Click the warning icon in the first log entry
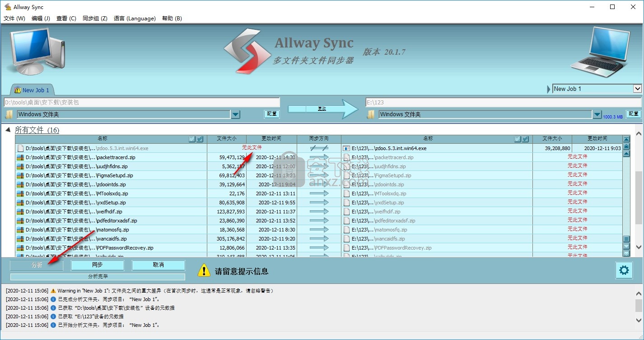This screenshot has height=340, width=644. point(53,291)
